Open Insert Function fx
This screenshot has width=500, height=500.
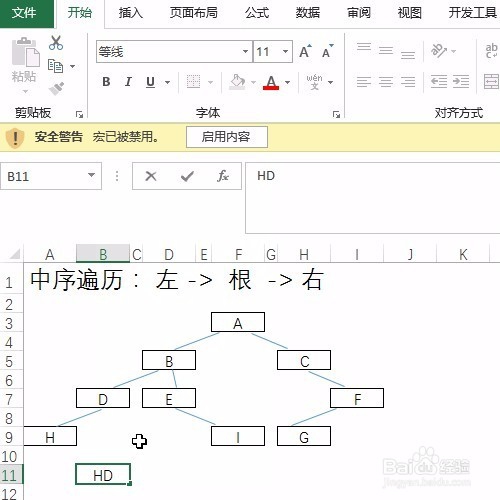point(223,176)
